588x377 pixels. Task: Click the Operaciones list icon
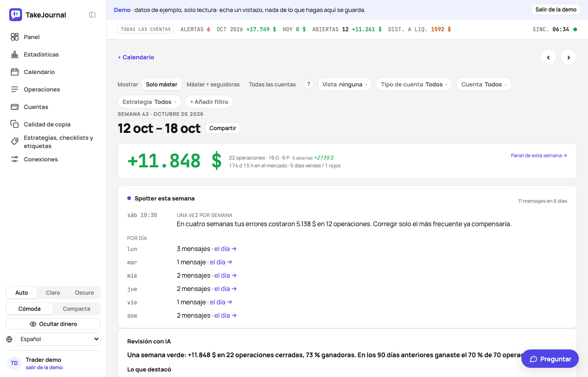15,89
